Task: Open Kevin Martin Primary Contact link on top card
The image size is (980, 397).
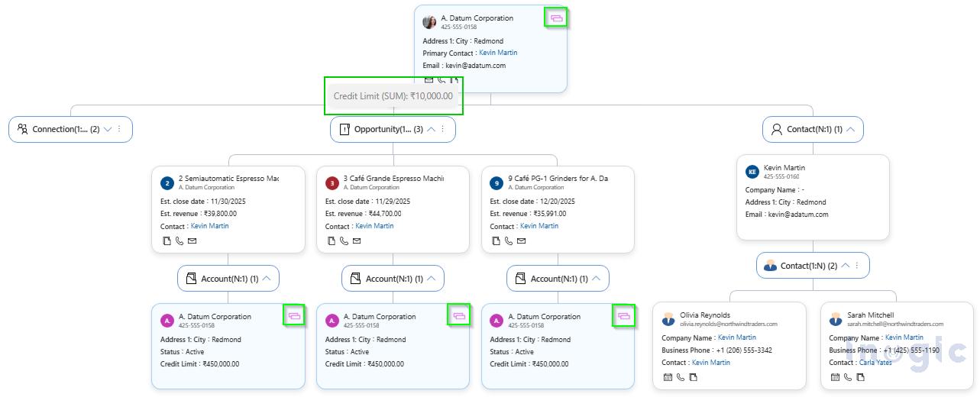Action: pos(498,53)
